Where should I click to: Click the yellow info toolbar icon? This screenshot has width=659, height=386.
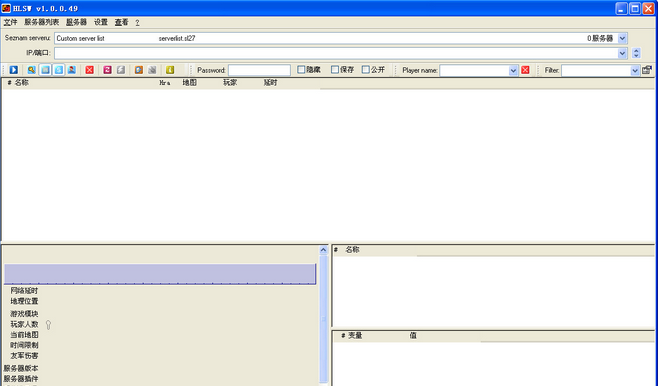(170, 70)
